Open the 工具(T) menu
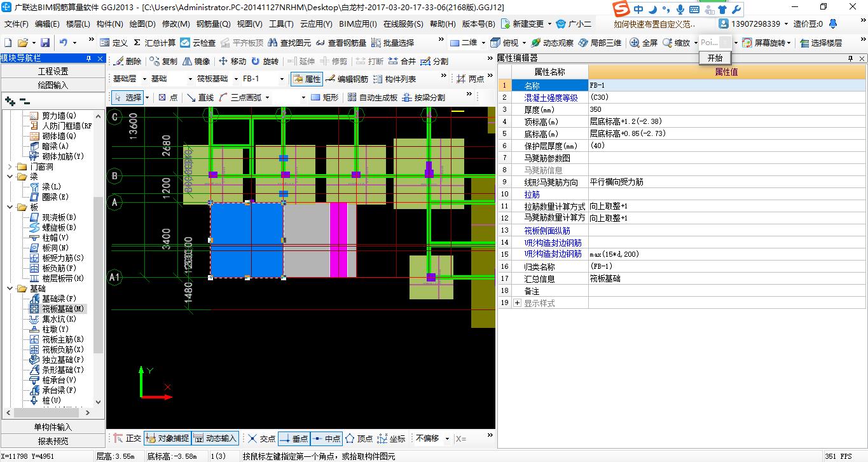This screenshot has height=462, width=868. (281, 24)
